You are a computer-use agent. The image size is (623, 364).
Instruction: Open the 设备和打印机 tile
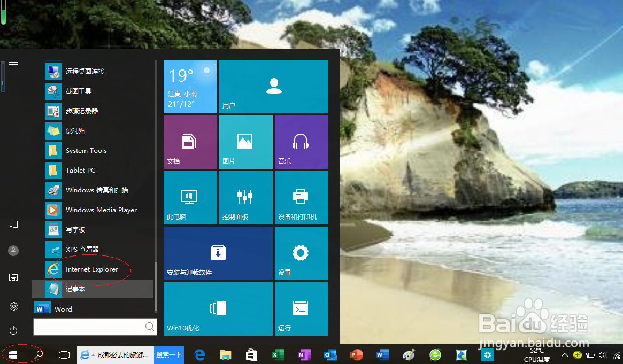[302, 198]
